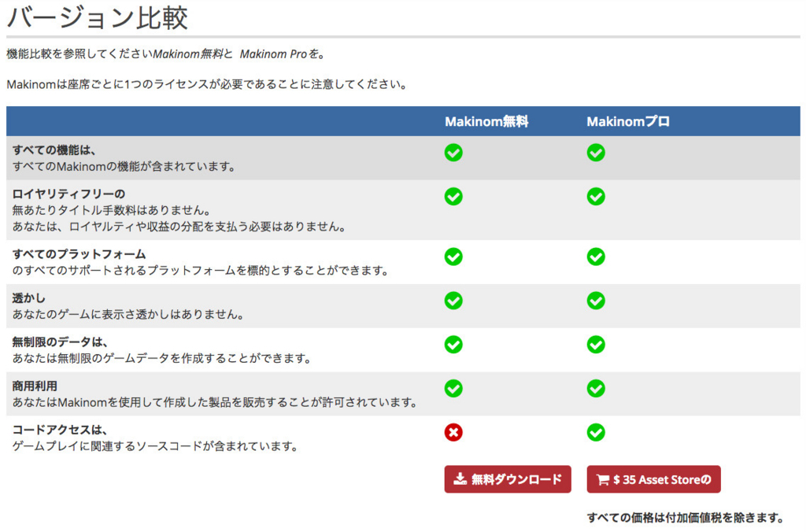Click green check for 商用利用 in Makinomプロ
806x532 pixels.
(x=596, y=389)
